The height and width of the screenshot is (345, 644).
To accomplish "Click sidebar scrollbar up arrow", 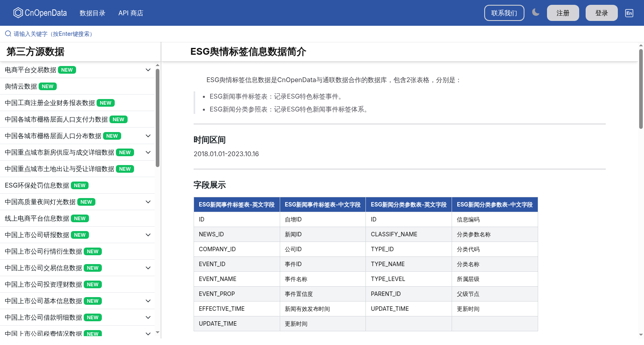I will click(x=158, y=65).
